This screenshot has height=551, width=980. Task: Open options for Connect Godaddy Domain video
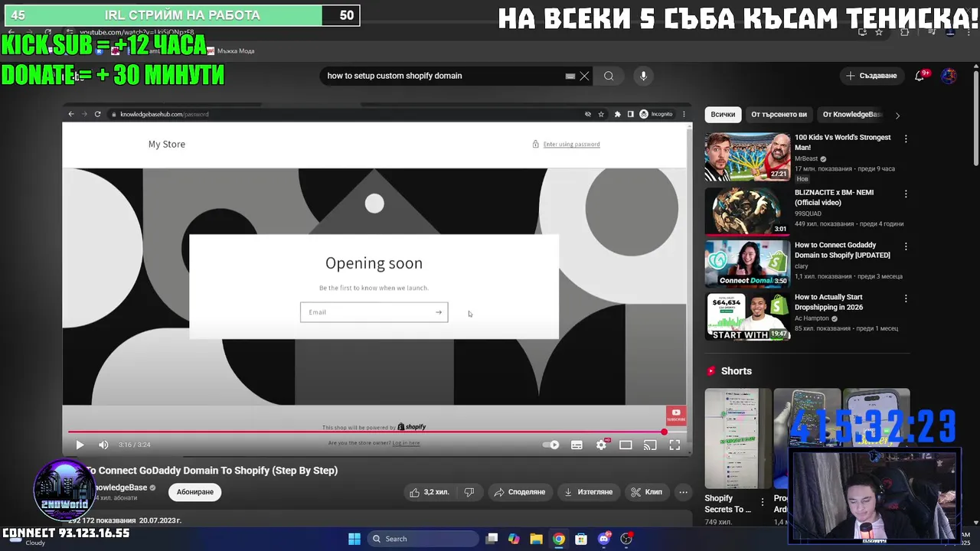906,246
